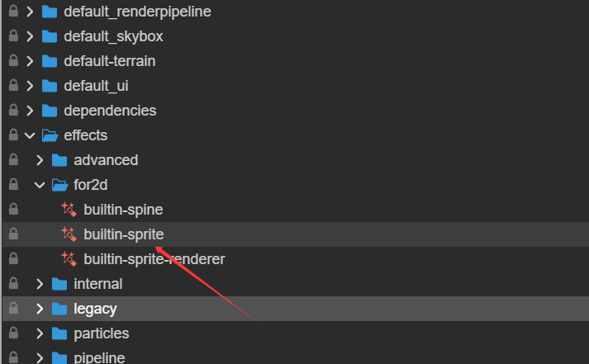Viewport: 589px width, 364px height.
Task: Select the default-terrain folder label
Action: 110,61
